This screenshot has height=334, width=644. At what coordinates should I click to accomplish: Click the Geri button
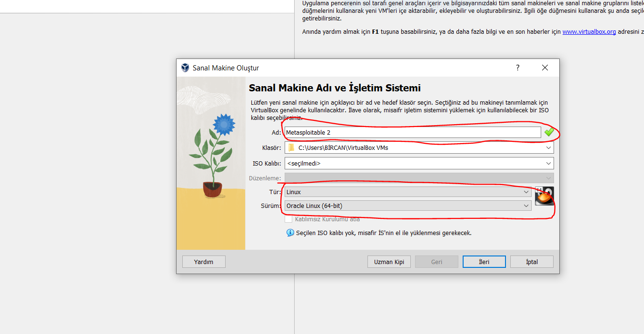pyautogui.click(x=436, y=262)
